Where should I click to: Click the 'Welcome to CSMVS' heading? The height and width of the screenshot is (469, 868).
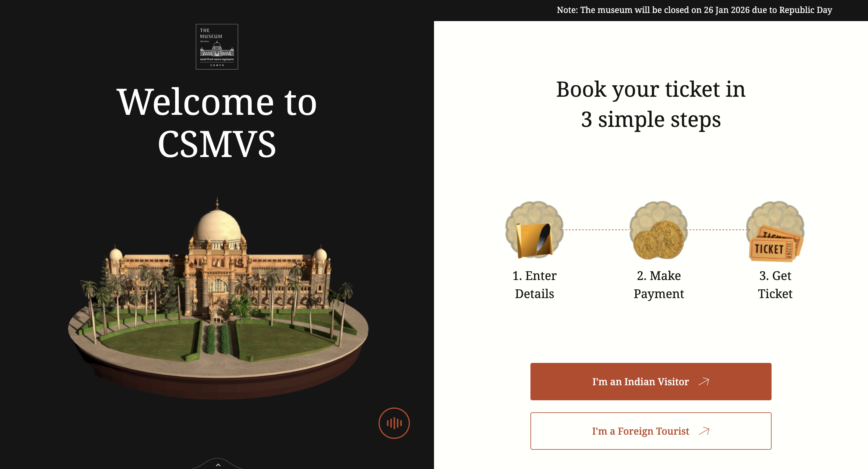click(x=217, y=123)
